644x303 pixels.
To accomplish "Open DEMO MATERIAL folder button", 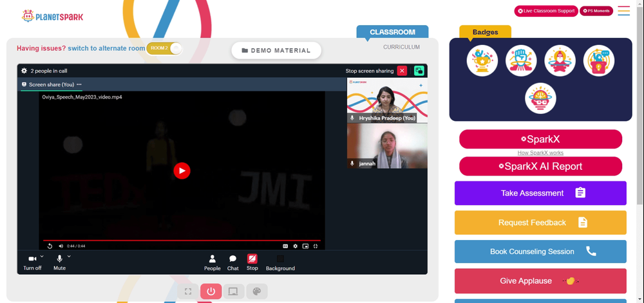I will tap(276, 50).
